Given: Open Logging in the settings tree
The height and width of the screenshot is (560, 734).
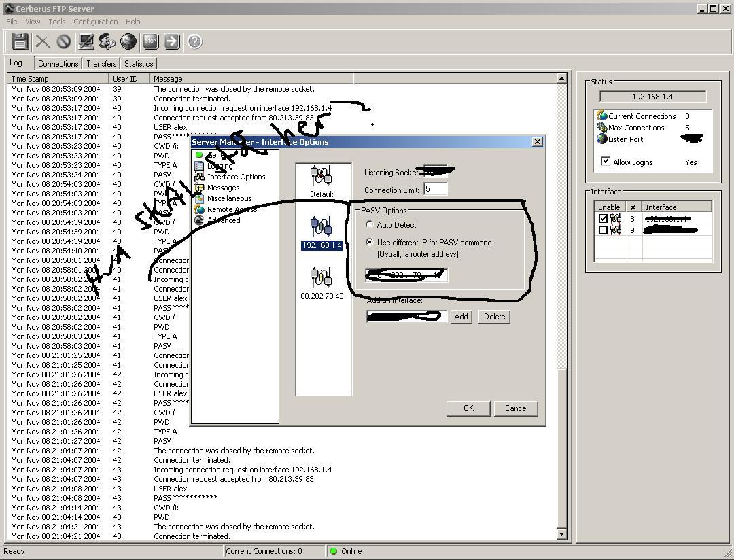Looking at the screenshot, I should [220, 166].
